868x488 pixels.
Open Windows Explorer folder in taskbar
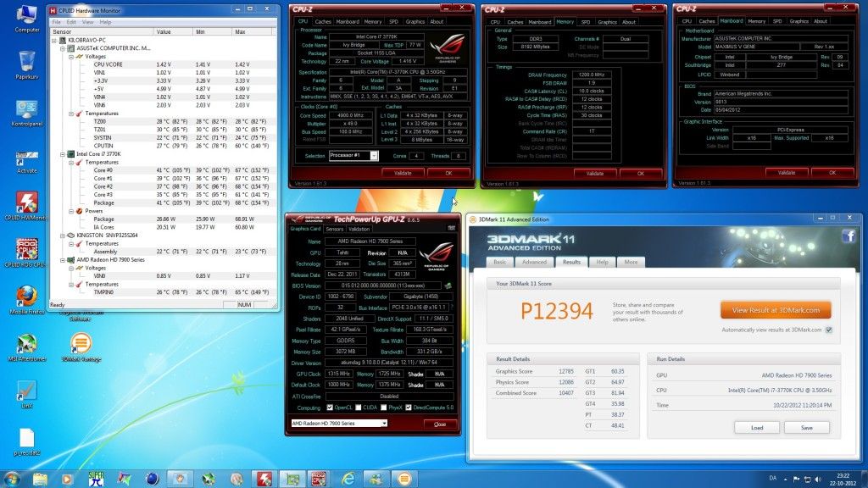40,479
